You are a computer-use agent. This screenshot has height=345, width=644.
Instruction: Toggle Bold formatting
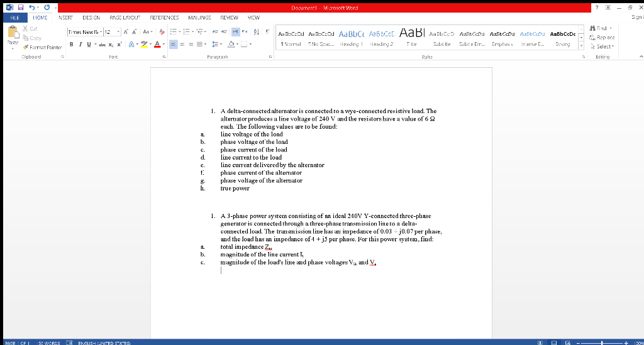pos(72,45)
